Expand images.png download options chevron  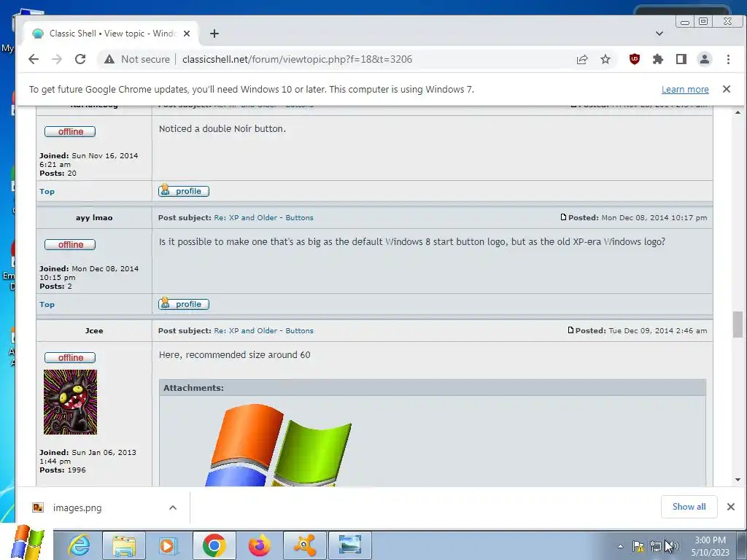point(173,507)
